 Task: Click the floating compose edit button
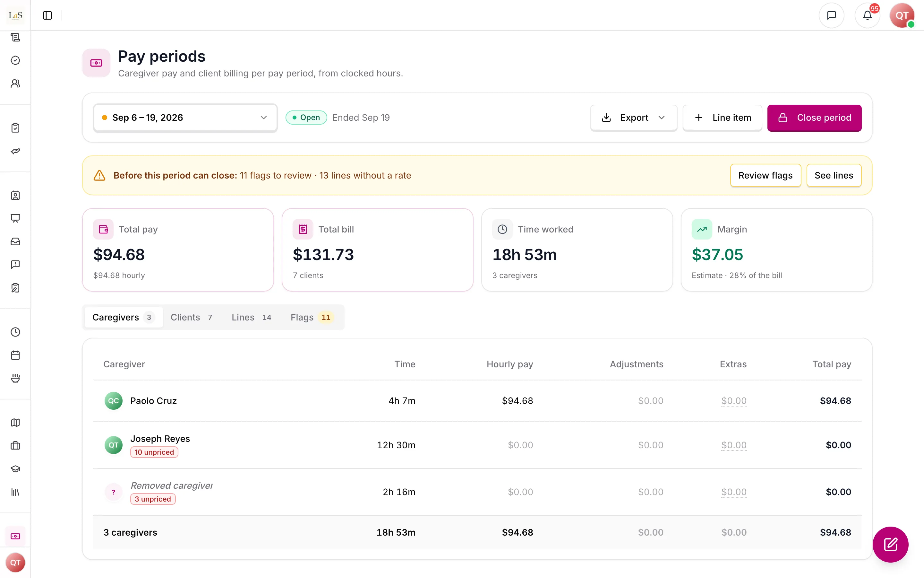coord(890,544)
